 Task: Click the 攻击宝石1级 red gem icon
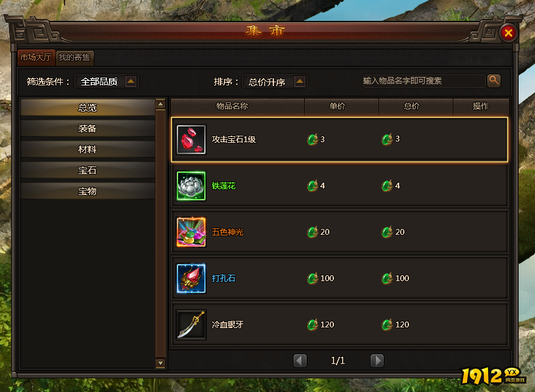tap(191, 139)
